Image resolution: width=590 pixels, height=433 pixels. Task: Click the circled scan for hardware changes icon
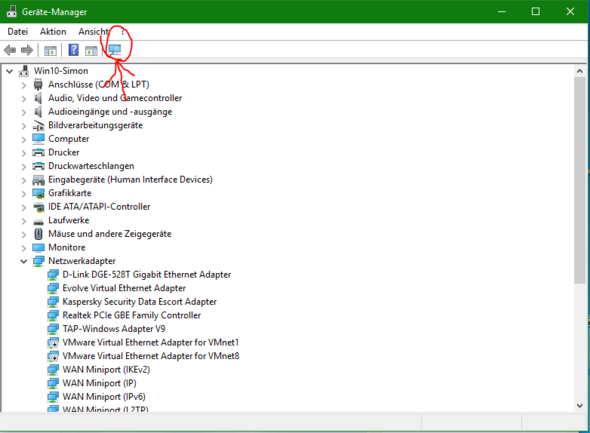point(115,50)
